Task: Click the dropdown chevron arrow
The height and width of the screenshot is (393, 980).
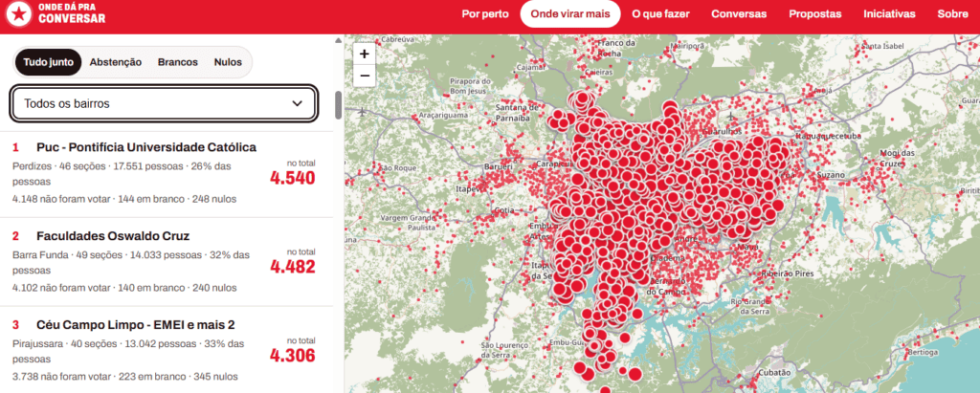Action: click(298, 103)
